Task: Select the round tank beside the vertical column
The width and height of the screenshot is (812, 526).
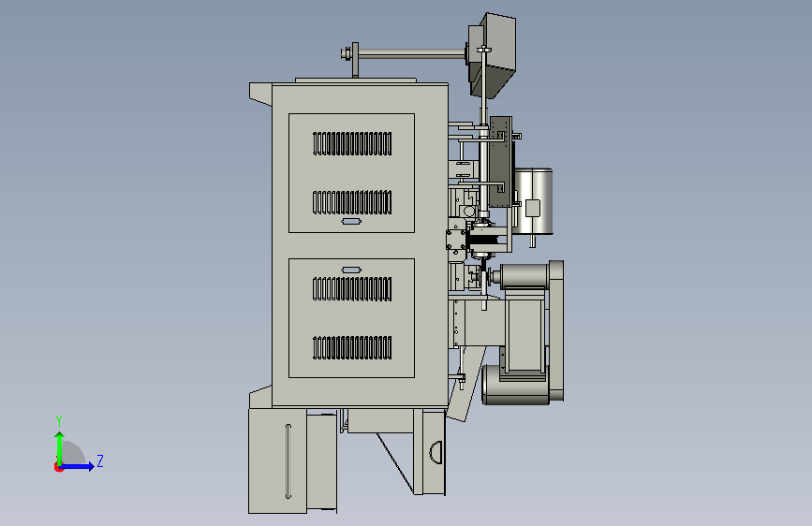Action: click(x=534, y=201)
